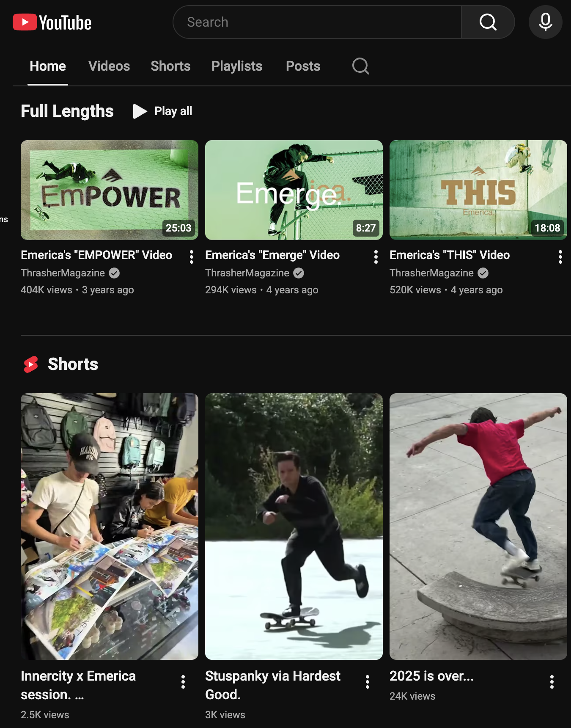Open channel search magnifier icon
571x728 pixels.
pyautogui.click(x=360, y=66)
